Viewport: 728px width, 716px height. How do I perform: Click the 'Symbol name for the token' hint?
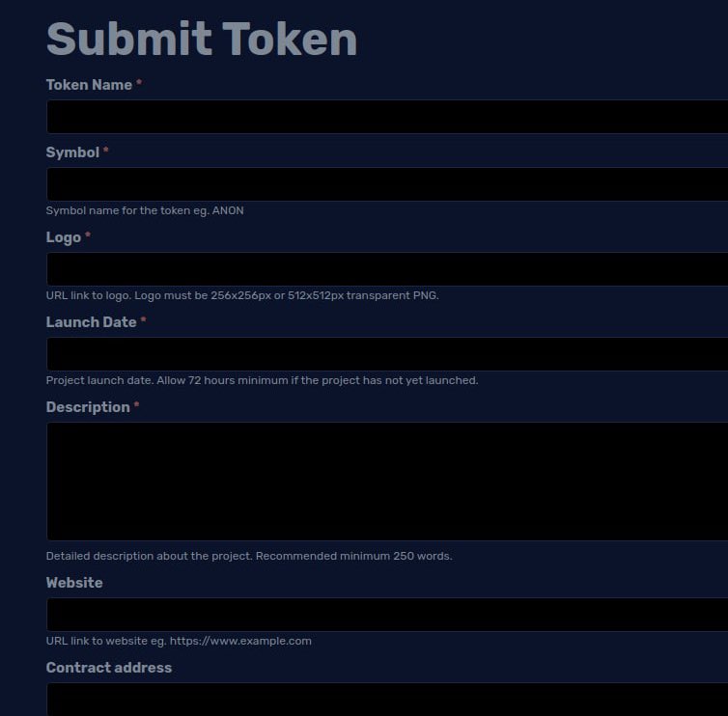tap(145, 210)
